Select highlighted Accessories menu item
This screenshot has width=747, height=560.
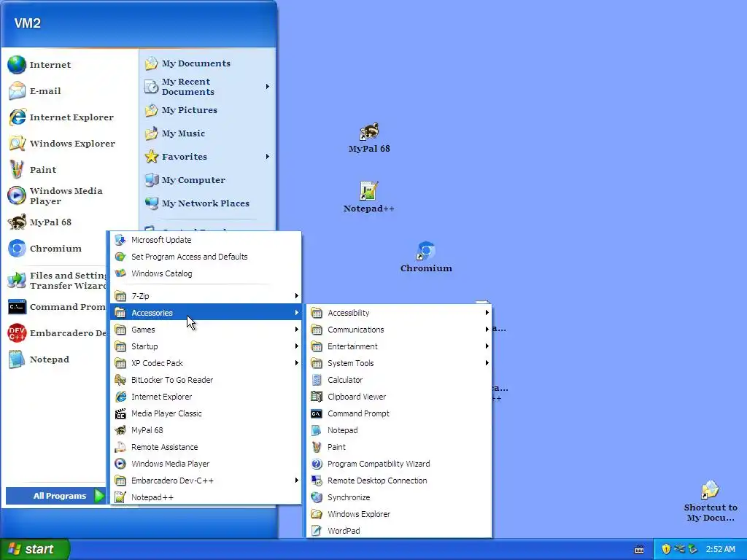click(206, 313)
